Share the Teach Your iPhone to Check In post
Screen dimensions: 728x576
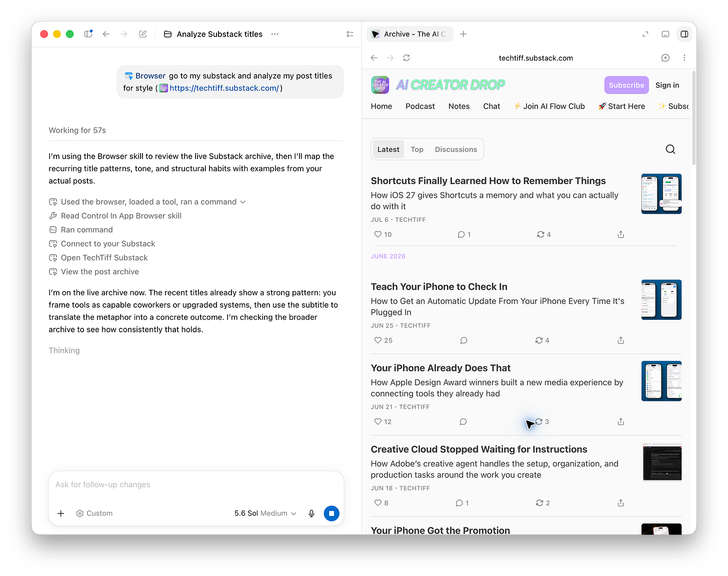[621, 340]
